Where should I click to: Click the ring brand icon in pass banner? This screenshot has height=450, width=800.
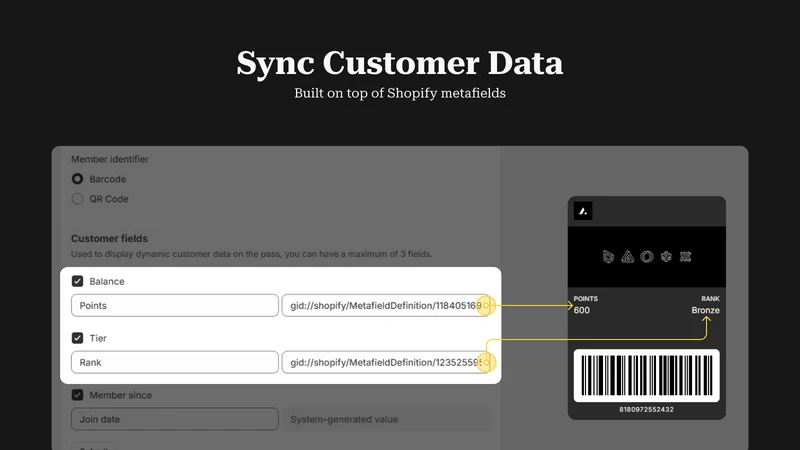[647, 257]
